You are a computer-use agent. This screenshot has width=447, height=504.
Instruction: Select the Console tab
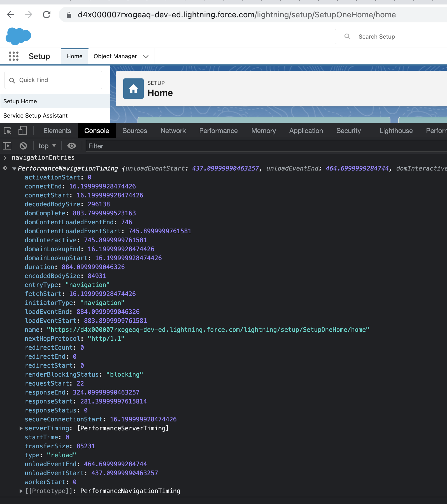point(97,131)
